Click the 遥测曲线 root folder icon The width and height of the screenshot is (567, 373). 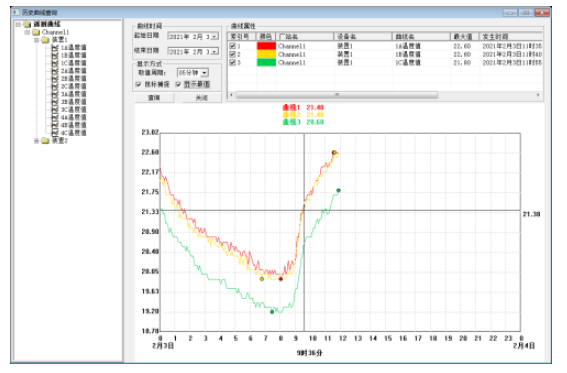tap(27, 24)
